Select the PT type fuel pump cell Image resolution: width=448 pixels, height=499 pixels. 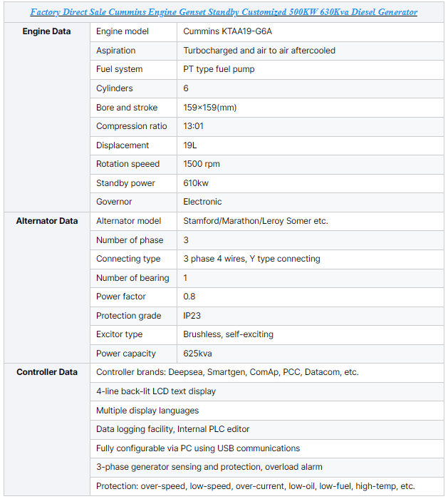(311, 69)
